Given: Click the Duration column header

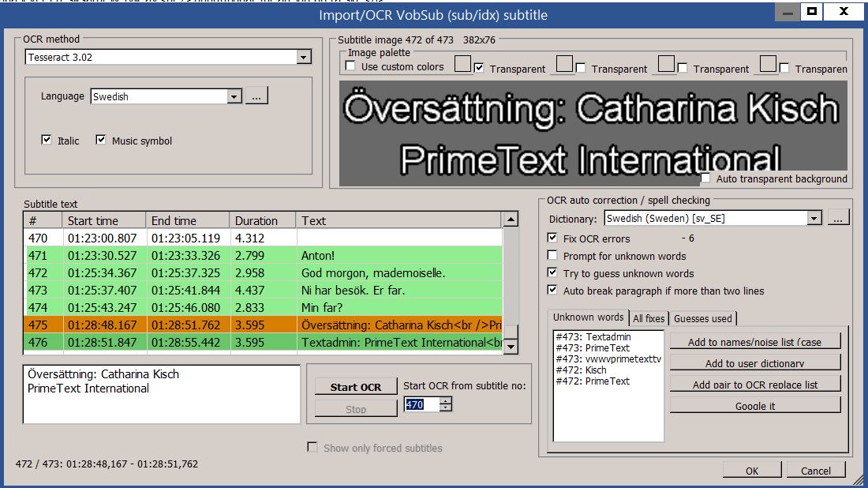Looking at the screenshot, I should [x=263, y=220].
